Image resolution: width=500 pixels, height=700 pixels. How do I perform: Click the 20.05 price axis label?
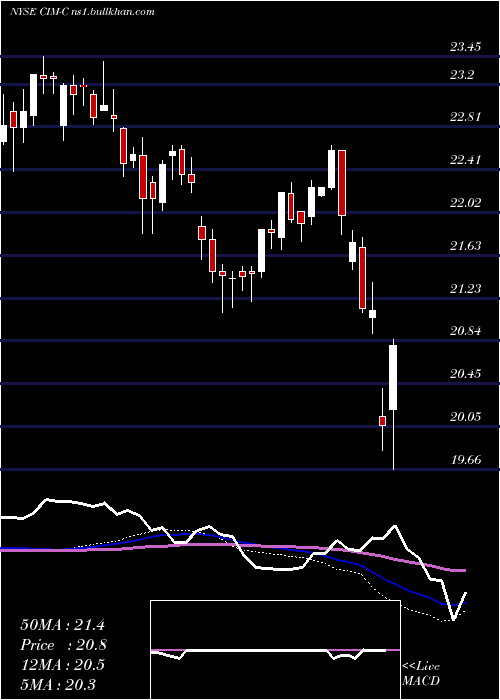click(465, 417)
